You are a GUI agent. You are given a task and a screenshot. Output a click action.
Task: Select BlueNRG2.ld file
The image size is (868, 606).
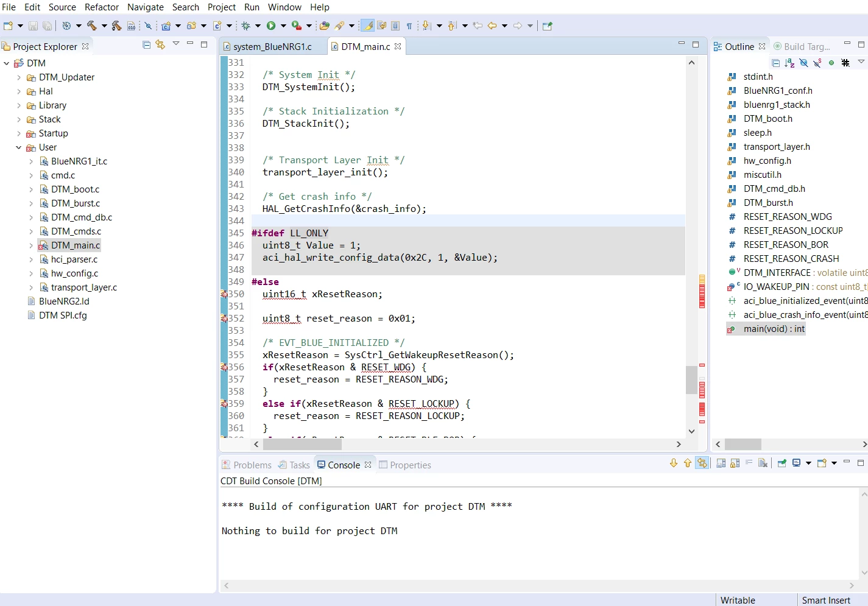click(x=64, y=301)
